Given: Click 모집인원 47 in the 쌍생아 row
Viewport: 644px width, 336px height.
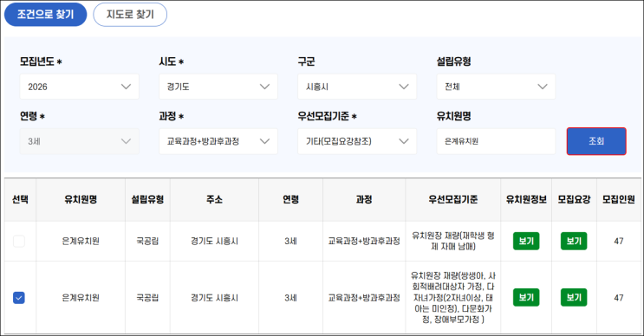Looking at the screenshot, I should pyautogui.click(x=619, y=298).
